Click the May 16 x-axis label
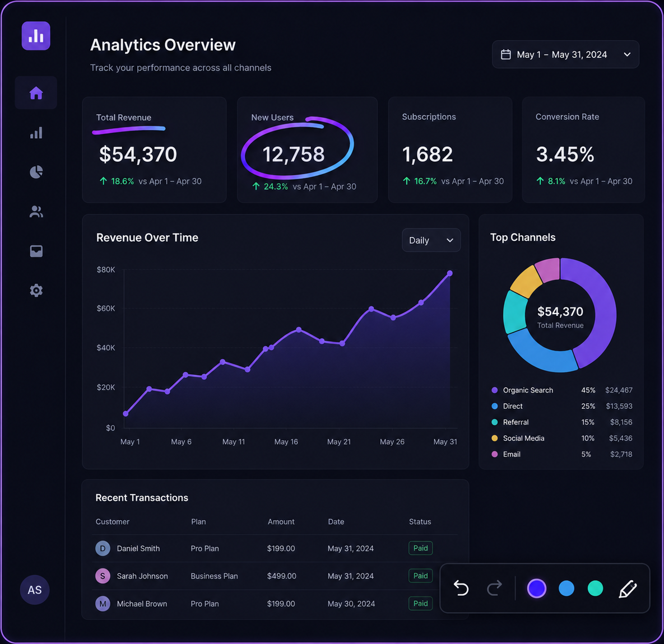This screenshot has height=644, width=664. [286, 442]
